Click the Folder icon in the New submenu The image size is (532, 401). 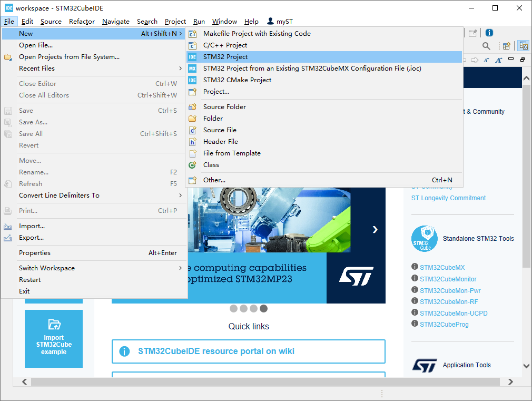click(x=192, y=118)
